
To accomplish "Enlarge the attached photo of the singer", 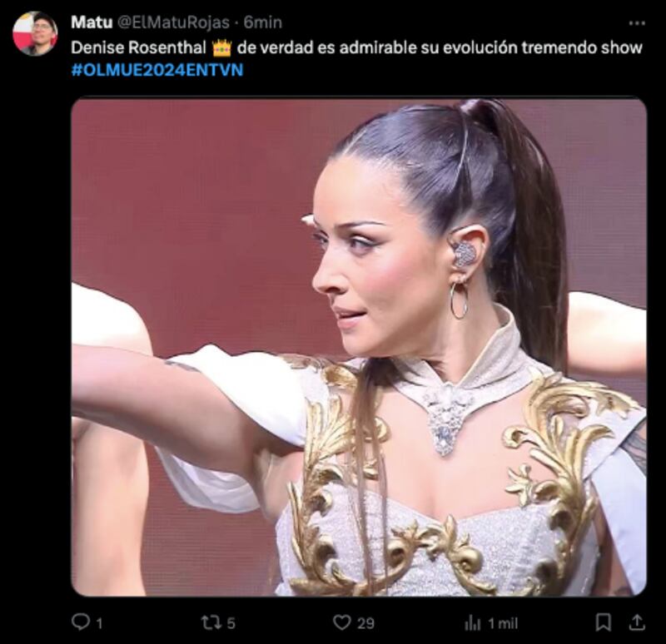I will pyautogui.click(x=359, y=347).
